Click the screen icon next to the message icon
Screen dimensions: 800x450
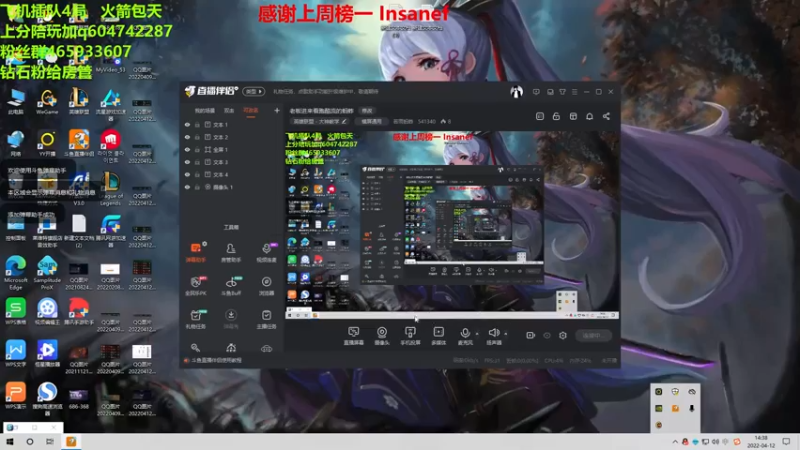click(550, 92)
